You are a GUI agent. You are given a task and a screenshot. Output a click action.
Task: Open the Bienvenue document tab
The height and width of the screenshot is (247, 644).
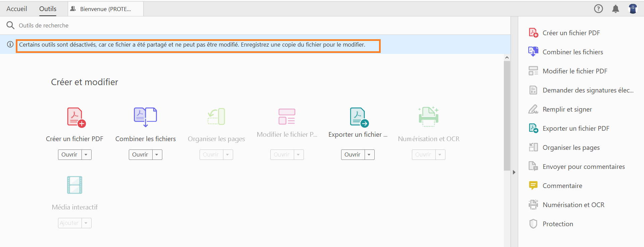click(106, 9)
